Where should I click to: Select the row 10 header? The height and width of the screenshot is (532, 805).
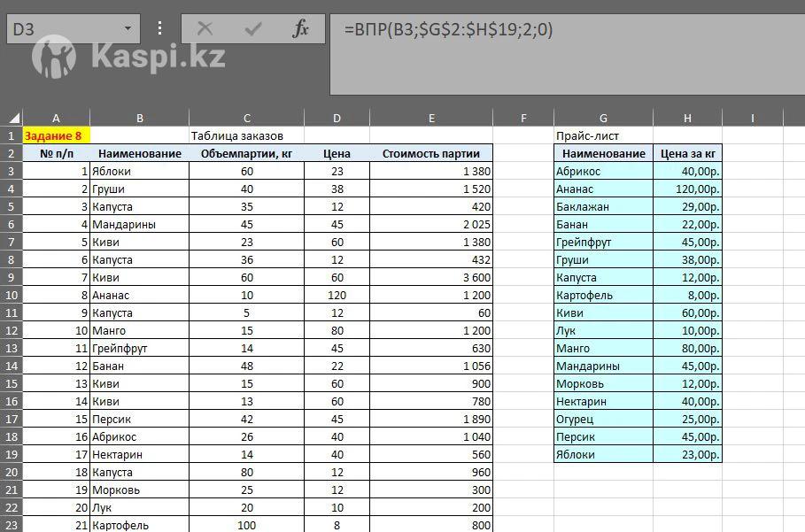coord(11,295)
